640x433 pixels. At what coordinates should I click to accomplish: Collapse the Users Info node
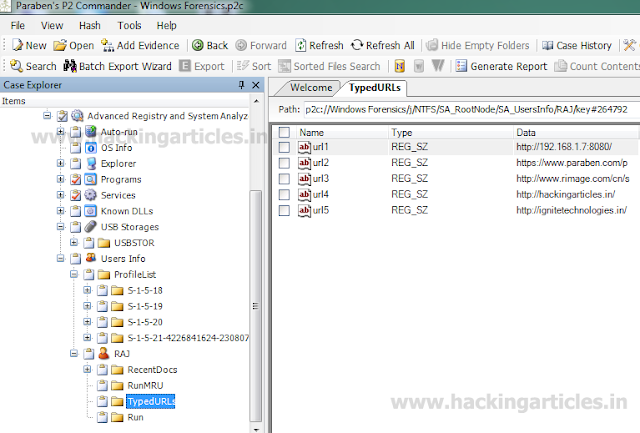tap(60, 258)
